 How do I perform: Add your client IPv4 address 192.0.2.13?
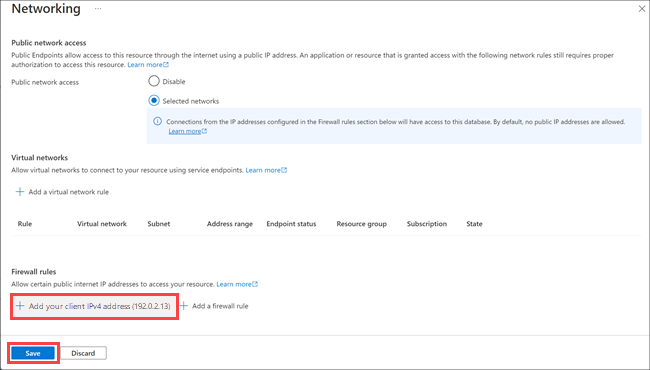(94, 306)
